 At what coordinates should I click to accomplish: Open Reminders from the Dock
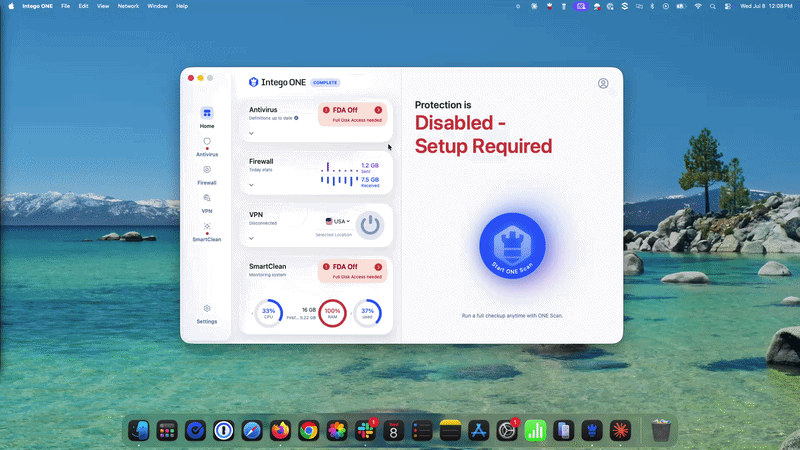coord(422,431)
